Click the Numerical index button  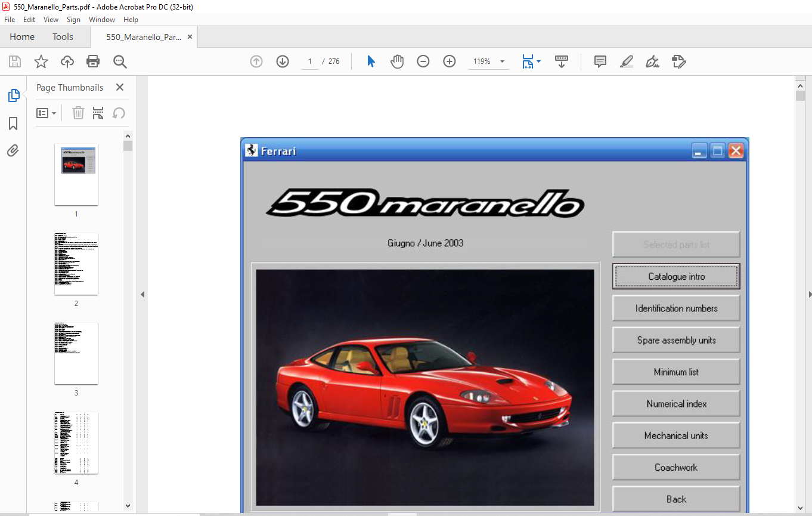(x=676, y=404)
